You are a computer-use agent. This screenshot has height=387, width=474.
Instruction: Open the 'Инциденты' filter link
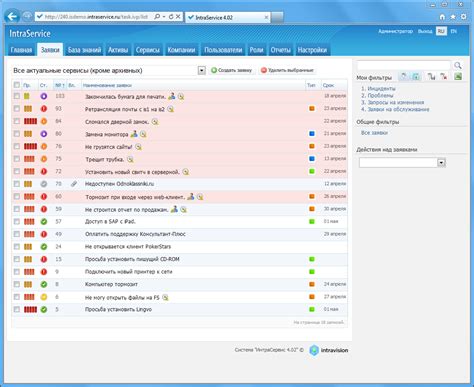[381, 89]
